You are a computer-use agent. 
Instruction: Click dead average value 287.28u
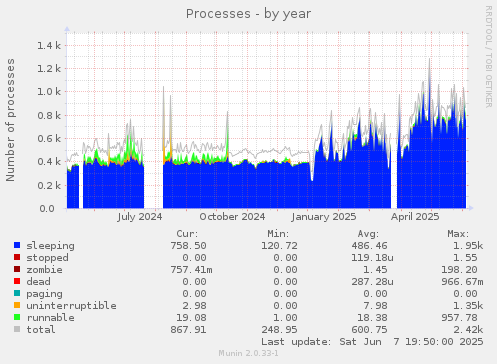click(x=372, y=282)
